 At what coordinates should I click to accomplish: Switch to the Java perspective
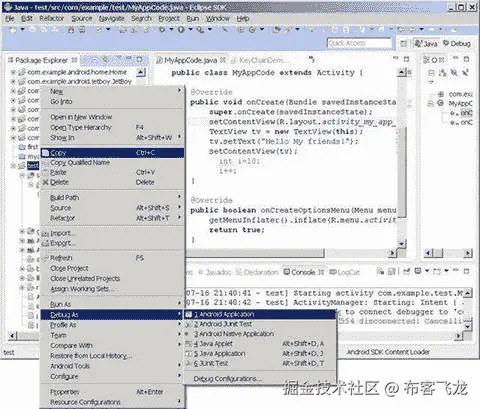[x=426, y=44]
